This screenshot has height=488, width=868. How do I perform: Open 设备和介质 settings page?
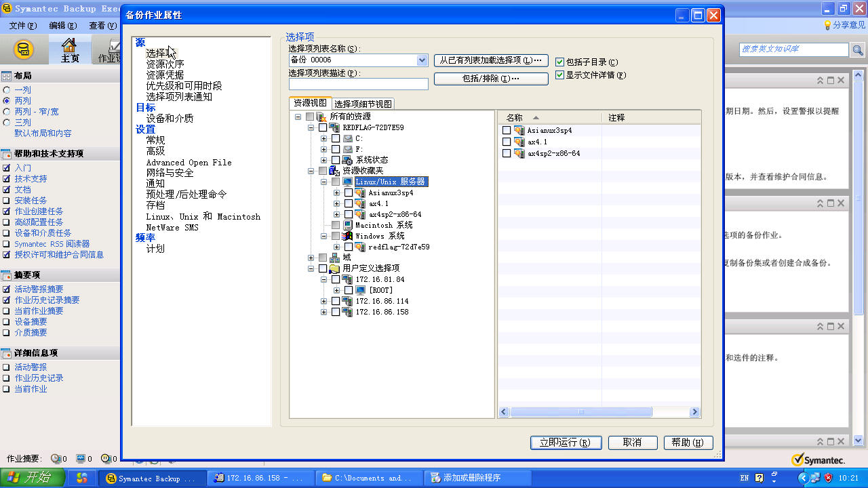[x=170, y=119]
